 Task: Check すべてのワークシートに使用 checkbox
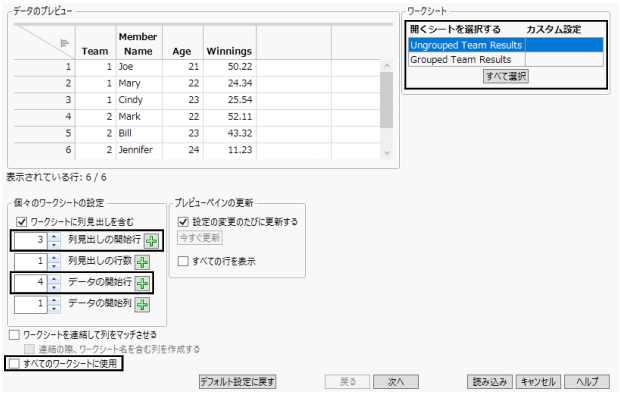pos(14,363)
